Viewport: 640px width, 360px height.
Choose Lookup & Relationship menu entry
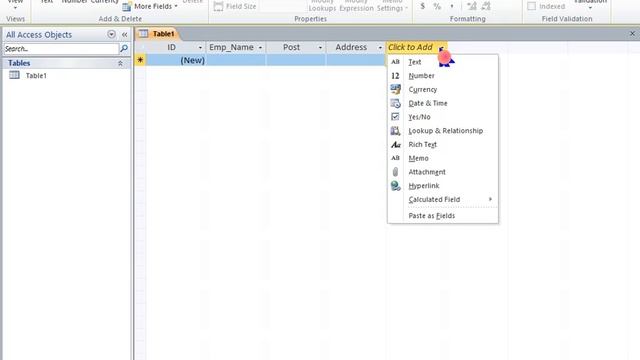[443, 131]
